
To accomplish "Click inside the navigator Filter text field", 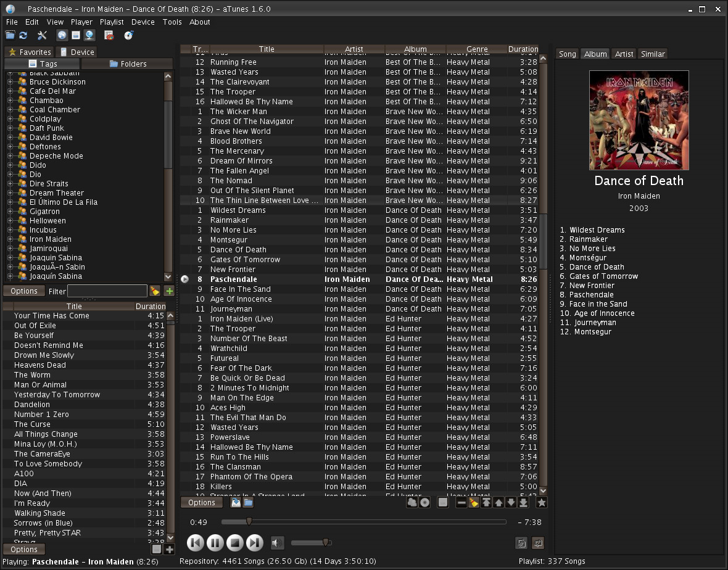I will coord(107,291).
